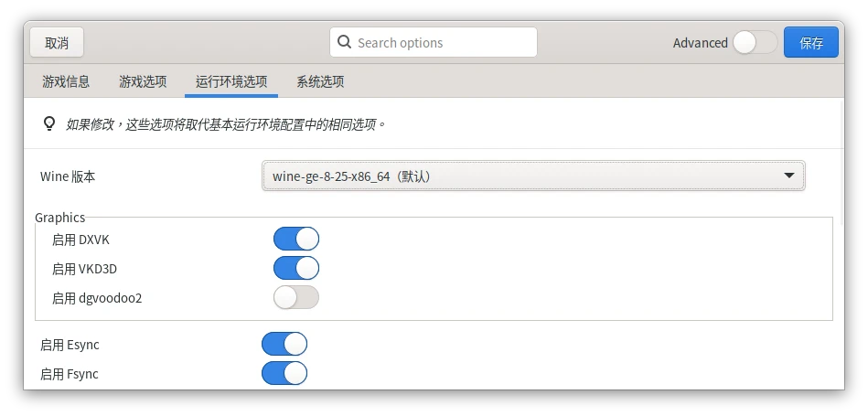The width and height of the screenshot is (868, 416).
Task: Disable the DXVK toggle
Action: click(x=295, y=240)
